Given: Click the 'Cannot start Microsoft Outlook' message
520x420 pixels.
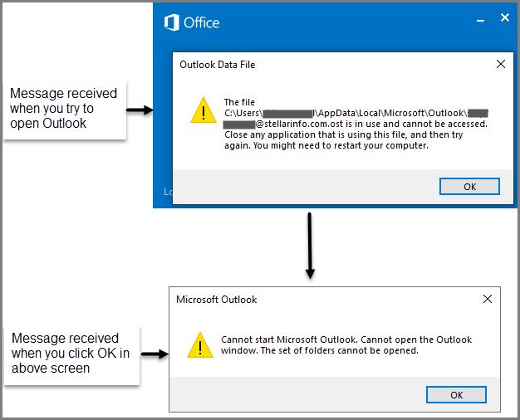Looking at the screenshot, I should coord(346,345).
